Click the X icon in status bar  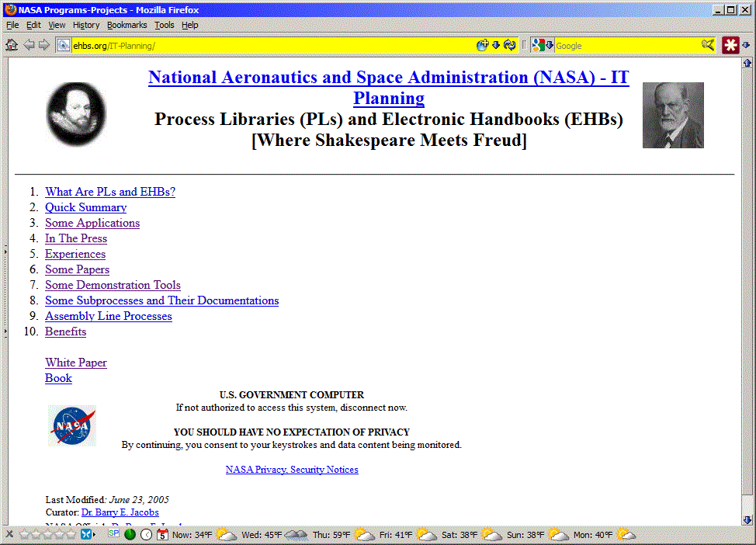pyautogui.click(x=9, y=534)
